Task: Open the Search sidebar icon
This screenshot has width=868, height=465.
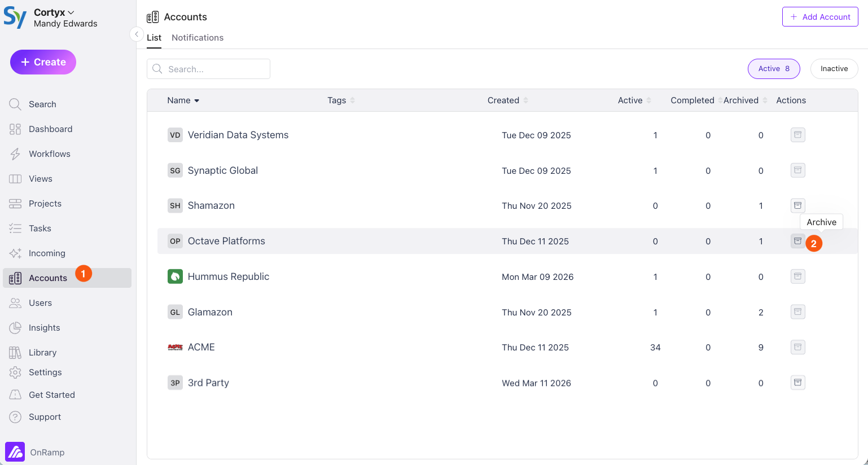Action: point(15,104)
